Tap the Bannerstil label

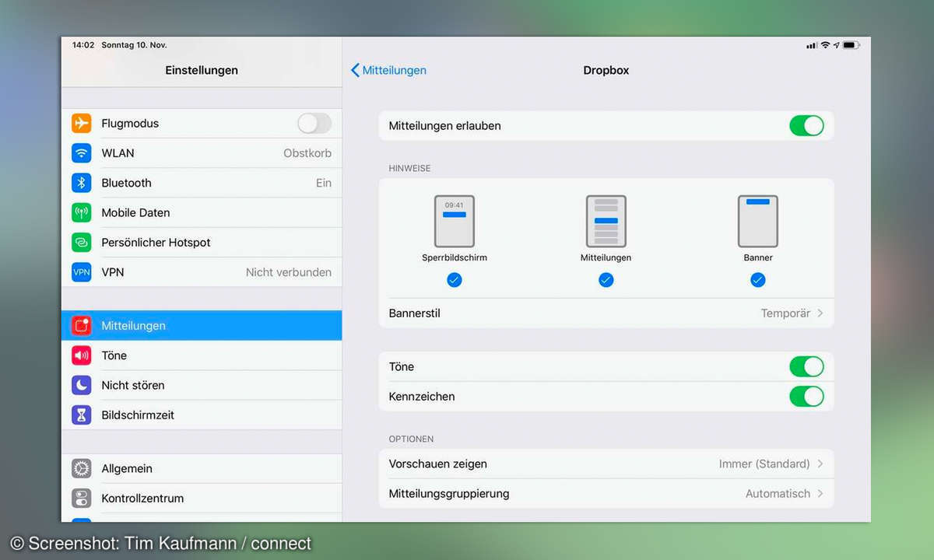tap(415, 313)
